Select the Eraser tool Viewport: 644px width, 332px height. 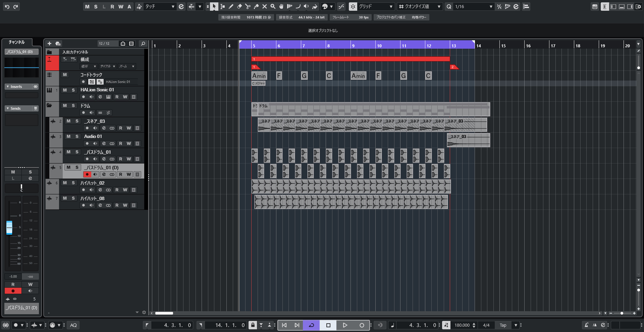click(x=239, y=6)
